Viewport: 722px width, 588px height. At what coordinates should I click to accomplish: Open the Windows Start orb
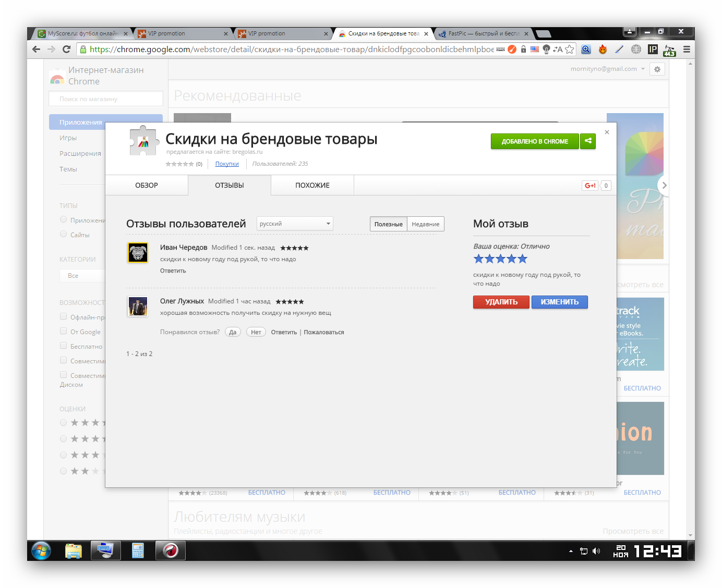click(x=41, y=550)
